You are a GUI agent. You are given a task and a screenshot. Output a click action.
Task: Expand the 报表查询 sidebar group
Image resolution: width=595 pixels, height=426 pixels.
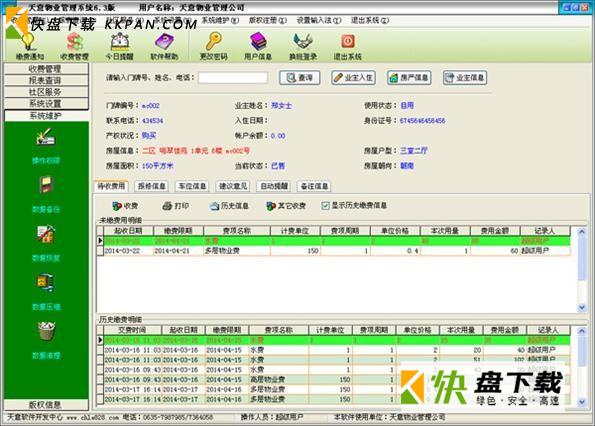pyautogui.click(x=46, y=80)
